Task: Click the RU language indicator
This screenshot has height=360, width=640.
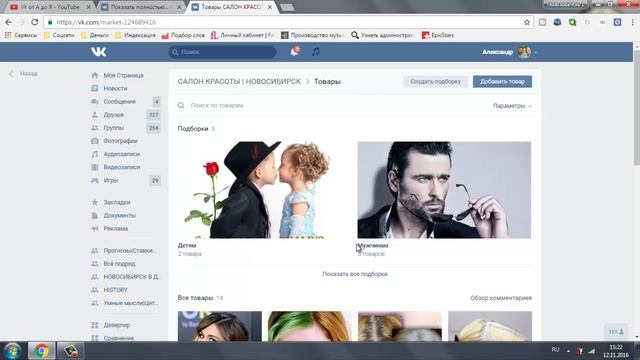Action: 556,350
